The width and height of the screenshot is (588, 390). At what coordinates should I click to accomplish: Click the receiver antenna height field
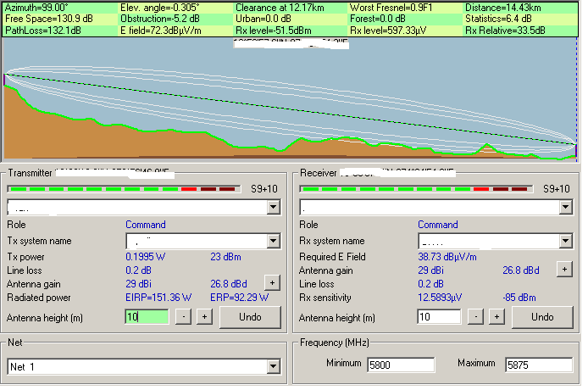click(x=439, y=317)
